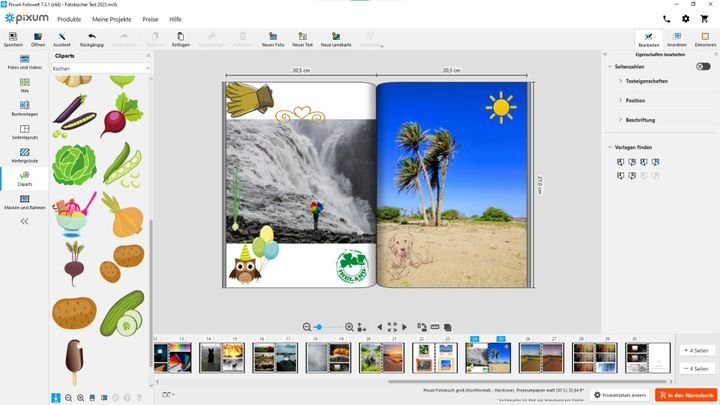The image size is (720, 405).
Task: Open pages 26-27 thumbnail in filmstrip
Action: pos(541,358)
